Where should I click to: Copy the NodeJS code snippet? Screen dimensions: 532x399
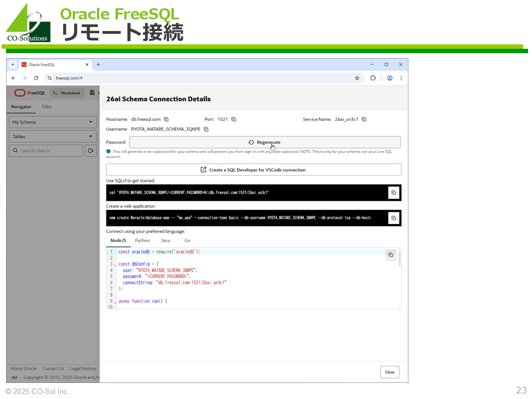(x=391, y=255)
